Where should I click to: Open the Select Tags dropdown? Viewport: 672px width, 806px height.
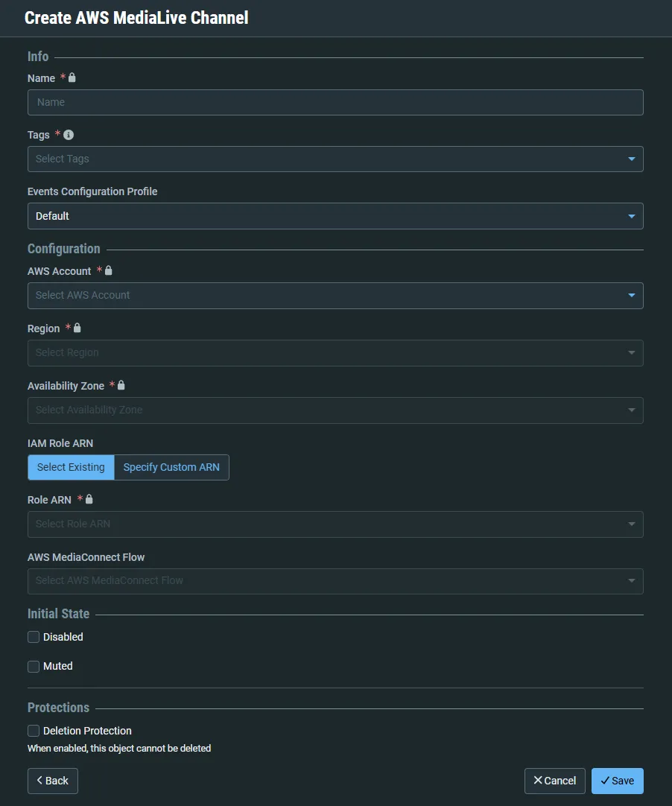pos(335,159)
